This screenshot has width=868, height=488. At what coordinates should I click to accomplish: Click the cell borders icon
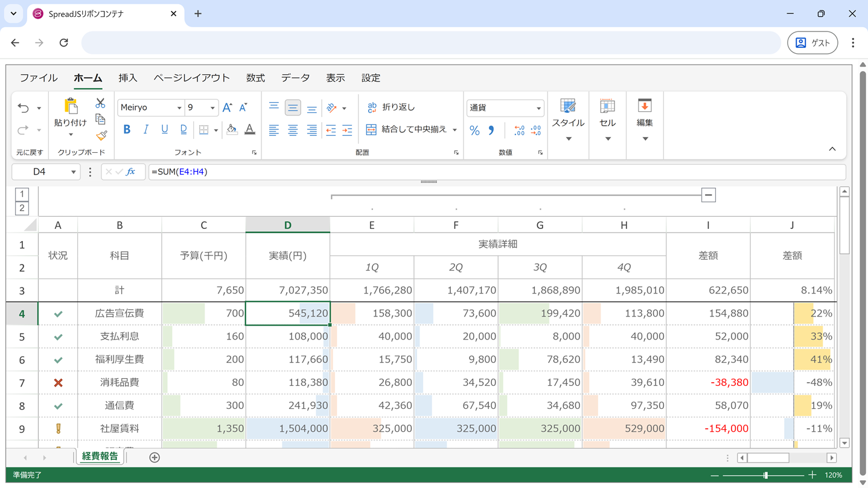(204, 130)
